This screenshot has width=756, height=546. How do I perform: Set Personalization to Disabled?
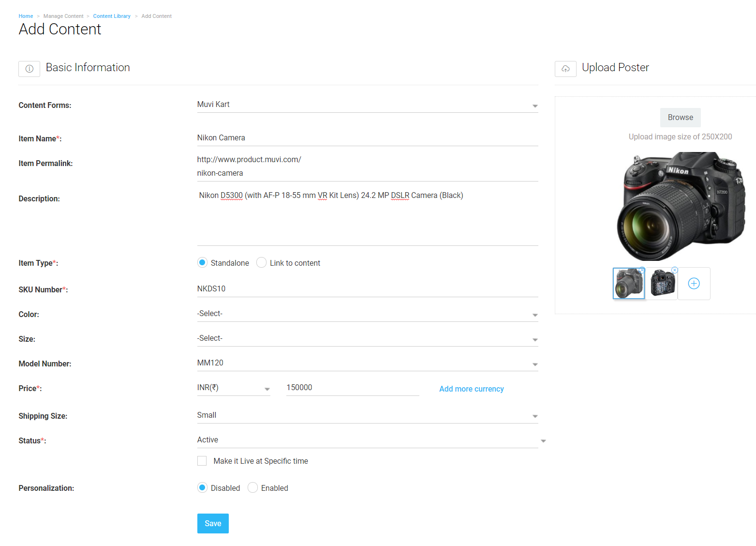coord(203,488)
